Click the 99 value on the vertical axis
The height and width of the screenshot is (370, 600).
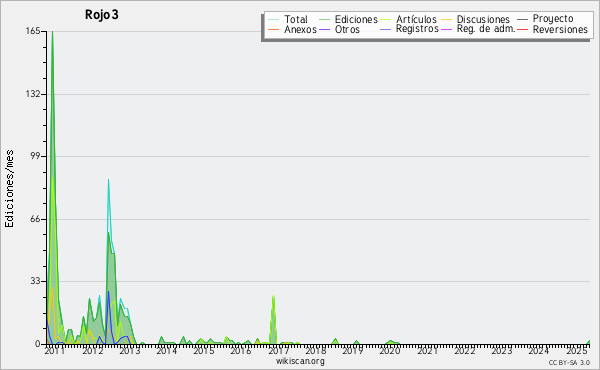coord(35,156)
